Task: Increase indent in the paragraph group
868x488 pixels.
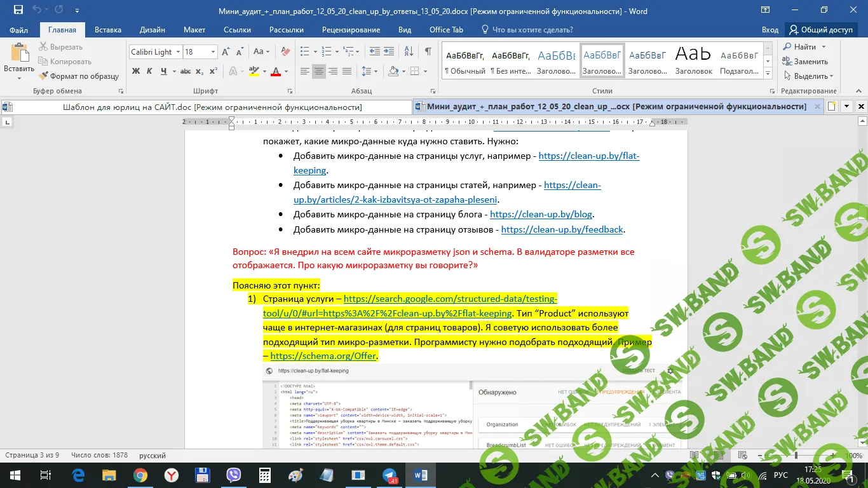Action: (x=389, y=51)
